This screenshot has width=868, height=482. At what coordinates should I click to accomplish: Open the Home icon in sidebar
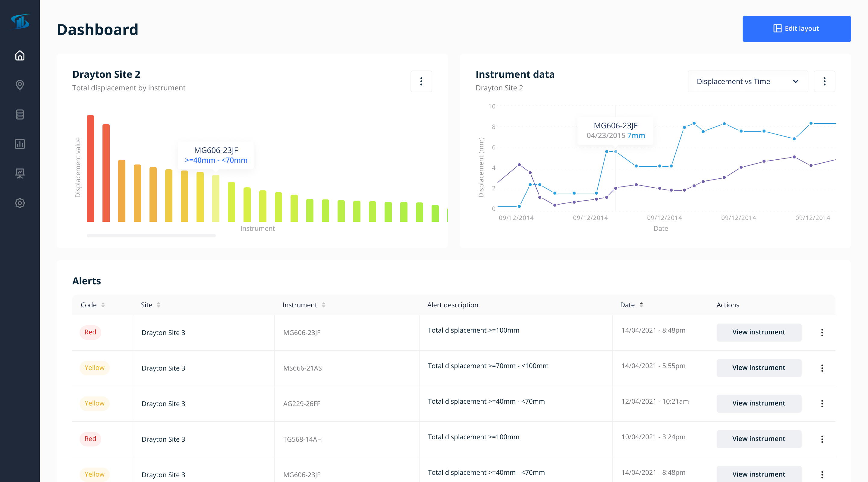pyautogui.click(x=20, y=55)
